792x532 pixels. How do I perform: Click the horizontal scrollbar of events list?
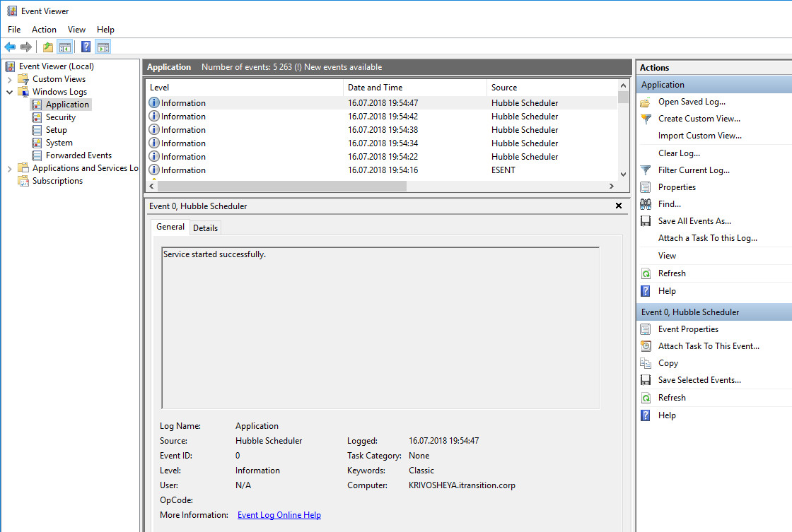(283, 187)
